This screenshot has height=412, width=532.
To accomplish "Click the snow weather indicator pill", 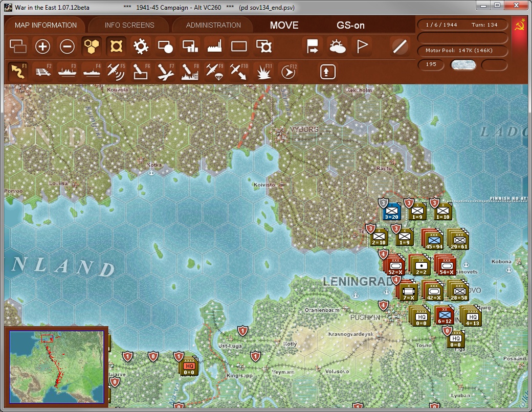I will 463,65.
